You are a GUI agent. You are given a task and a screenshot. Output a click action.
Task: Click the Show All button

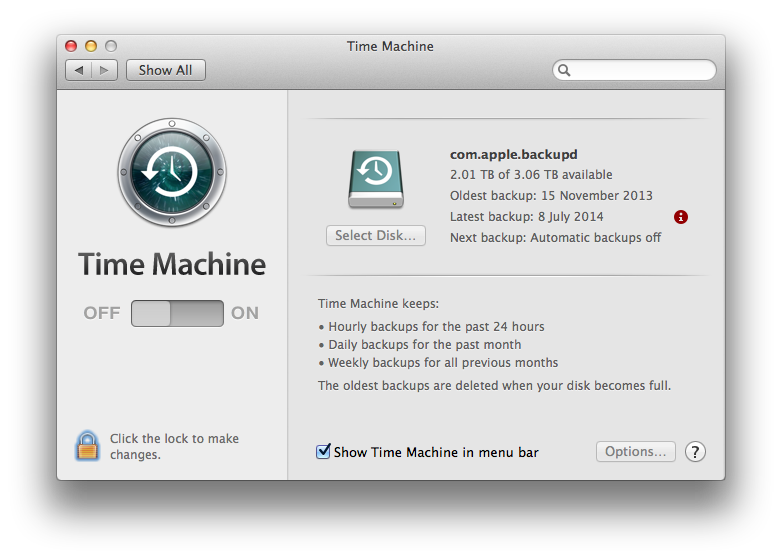(x=166, y=70)
